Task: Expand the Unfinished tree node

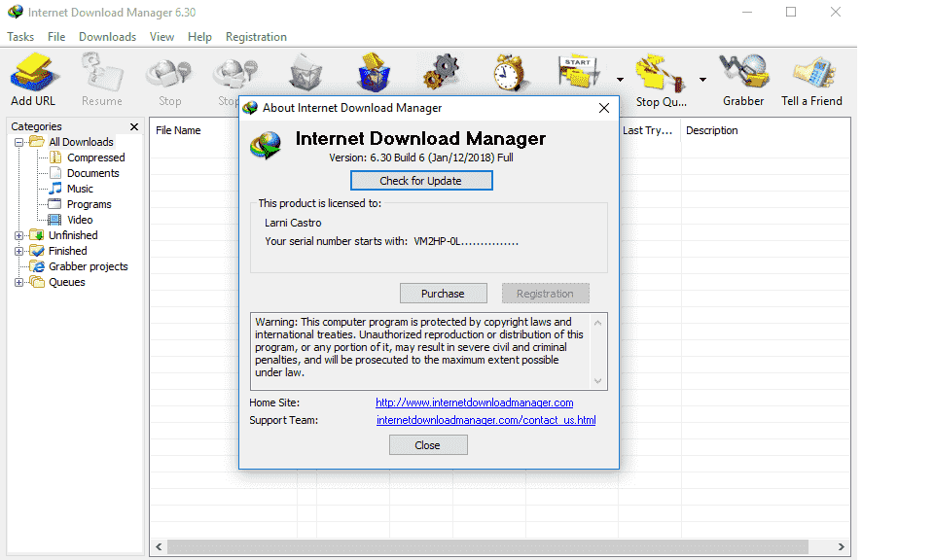Action: tap(19, 235)
